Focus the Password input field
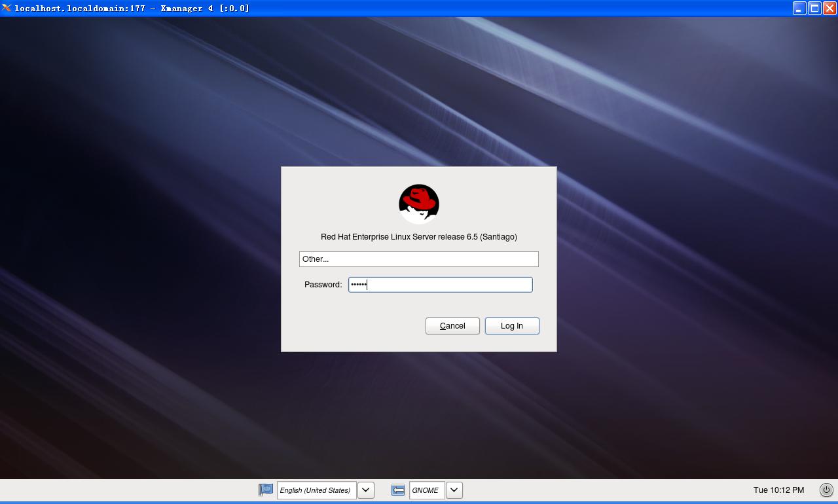 click(x=441, y=284)
